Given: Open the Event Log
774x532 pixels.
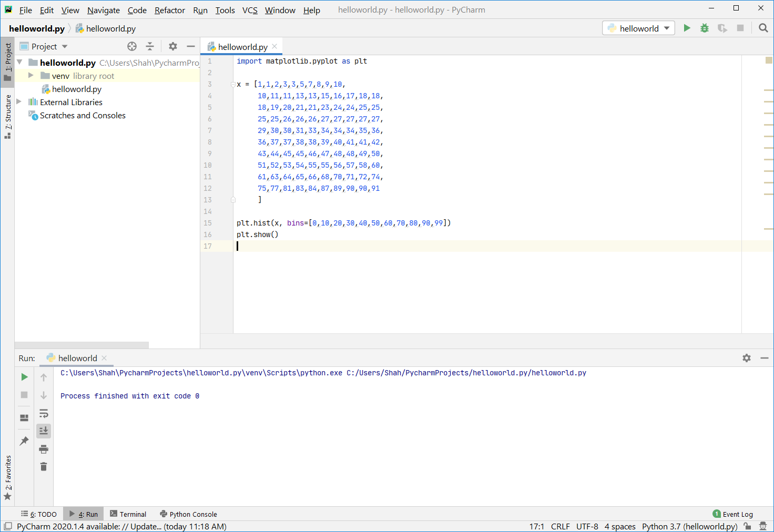Looking at the screenshot, I should click(733, 514).
